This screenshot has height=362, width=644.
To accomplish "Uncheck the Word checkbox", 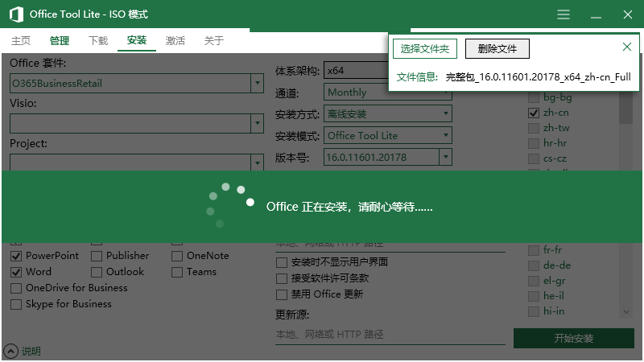I will (16, 272).
